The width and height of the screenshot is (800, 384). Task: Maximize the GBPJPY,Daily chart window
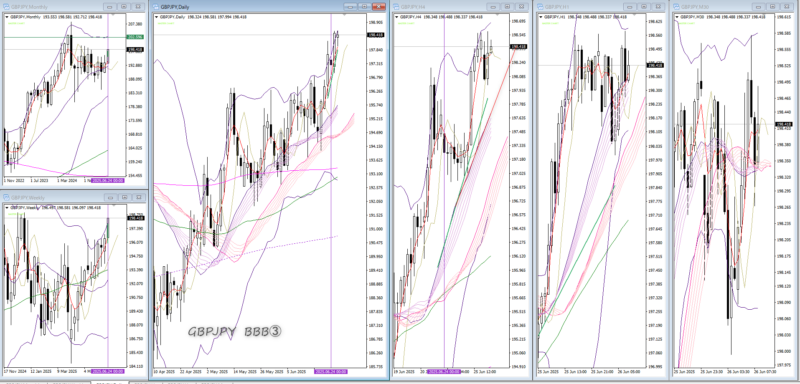364,7
